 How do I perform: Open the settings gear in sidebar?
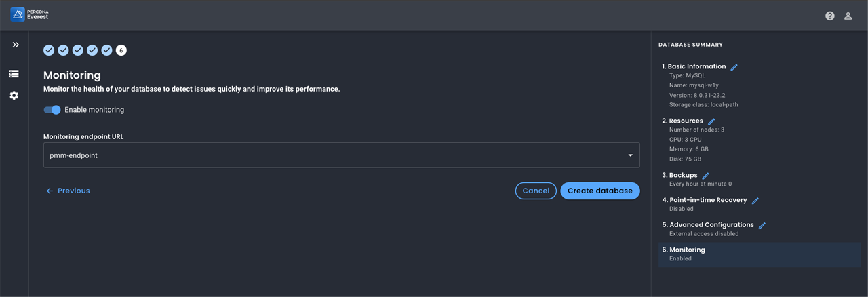(14, 96)
